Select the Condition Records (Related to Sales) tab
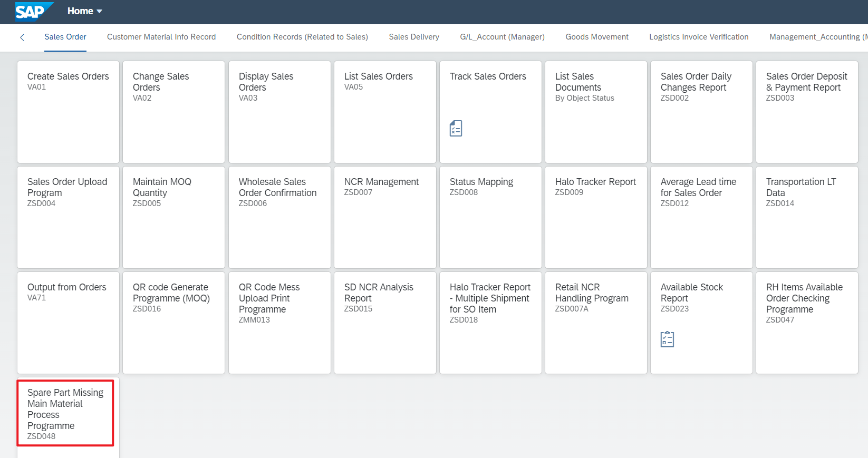This screenshot has width=868, height=458. tap(302, 37)
